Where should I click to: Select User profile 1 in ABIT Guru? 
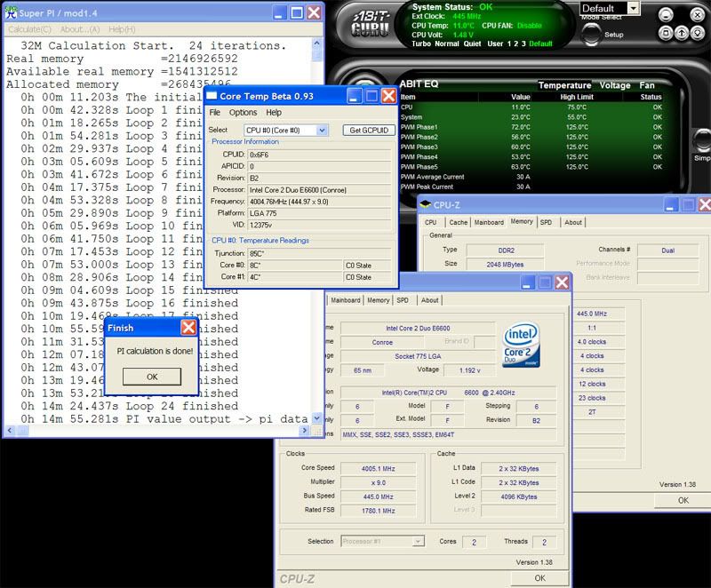[509, 44]
